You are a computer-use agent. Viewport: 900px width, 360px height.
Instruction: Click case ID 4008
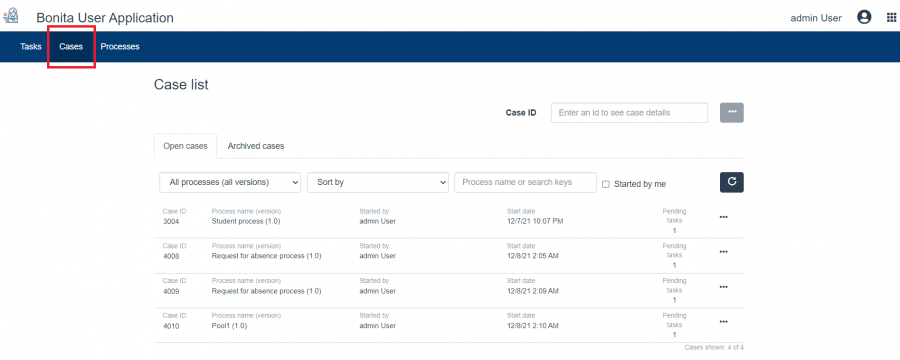tap(171, 256)
